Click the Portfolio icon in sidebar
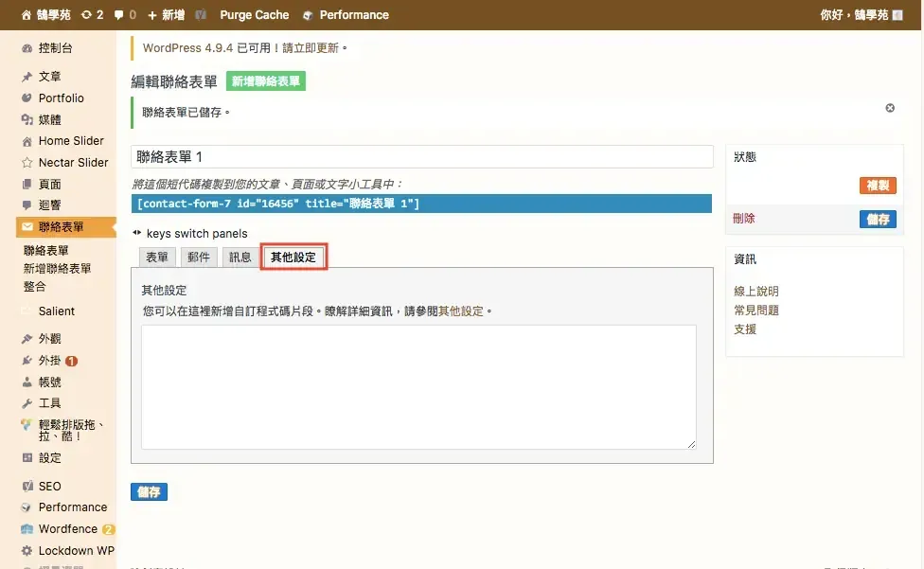Image resolution: width=924 pixels, height=569 pixels. (x=27, y=98)
